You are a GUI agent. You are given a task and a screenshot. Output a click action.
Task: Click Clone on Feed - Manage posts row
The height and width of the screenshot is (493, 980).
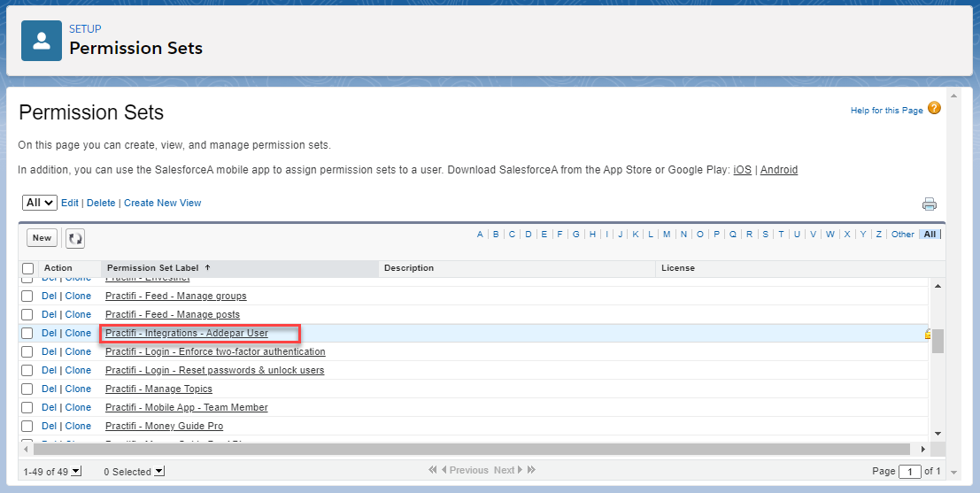click(x=78, y=315)
